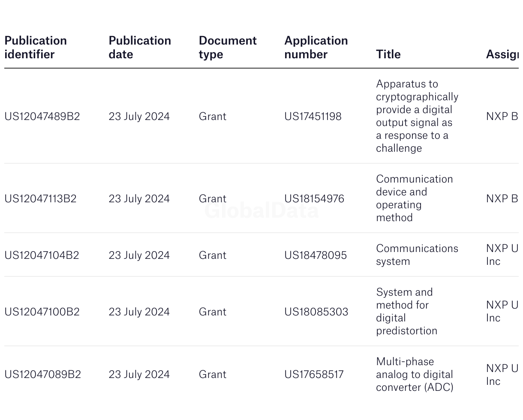Select application number US17658517

click(x=314, y=374)
